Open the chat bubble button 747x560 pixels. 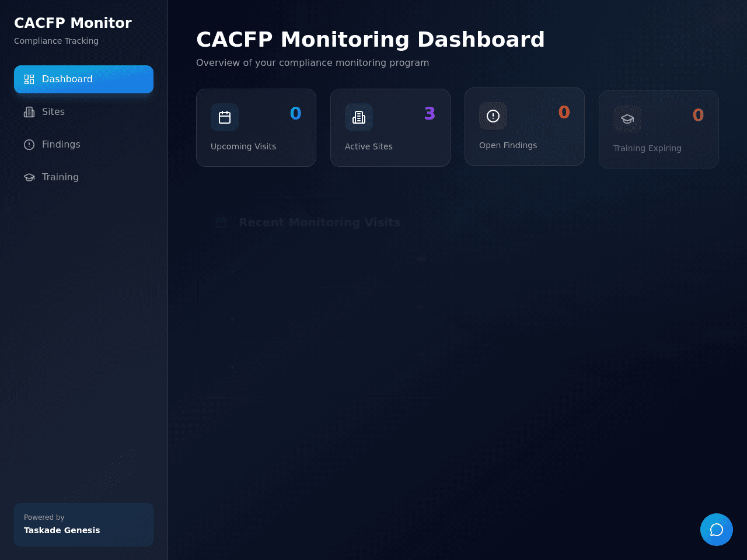point(717,530)
